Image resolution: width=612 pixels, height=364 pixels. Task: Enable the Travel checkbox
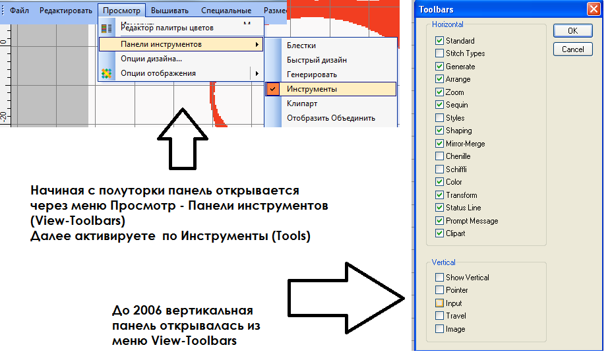pos(439,316)
